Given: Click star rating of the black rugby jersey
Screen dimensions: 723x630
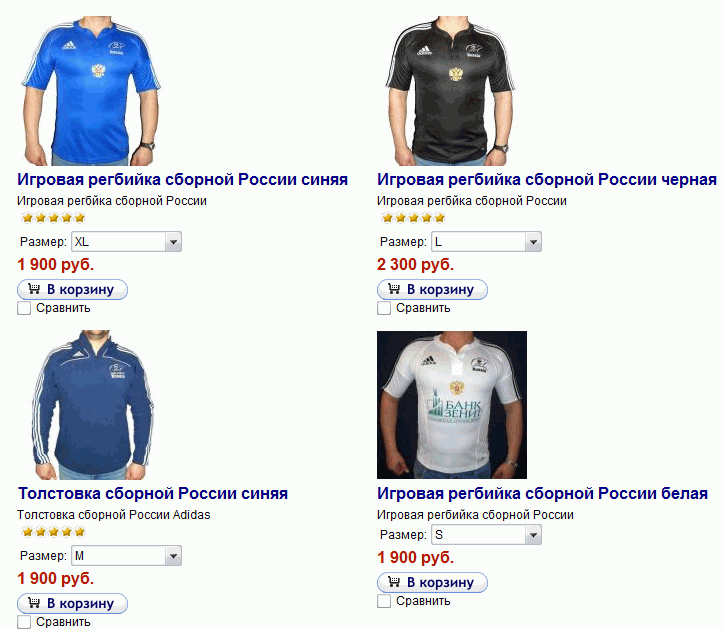Looking at the screenshot, I should (x=412, y=218).
